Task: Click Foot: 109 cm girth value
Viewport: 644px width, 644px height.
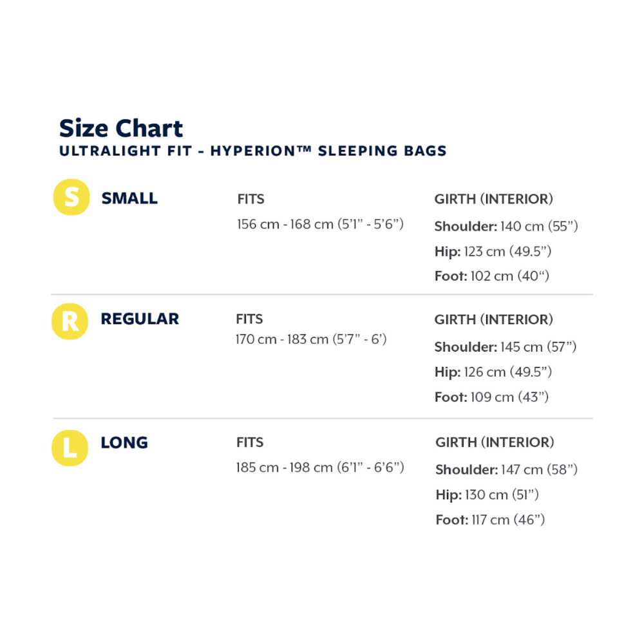Action: click(x=492, y=397)
